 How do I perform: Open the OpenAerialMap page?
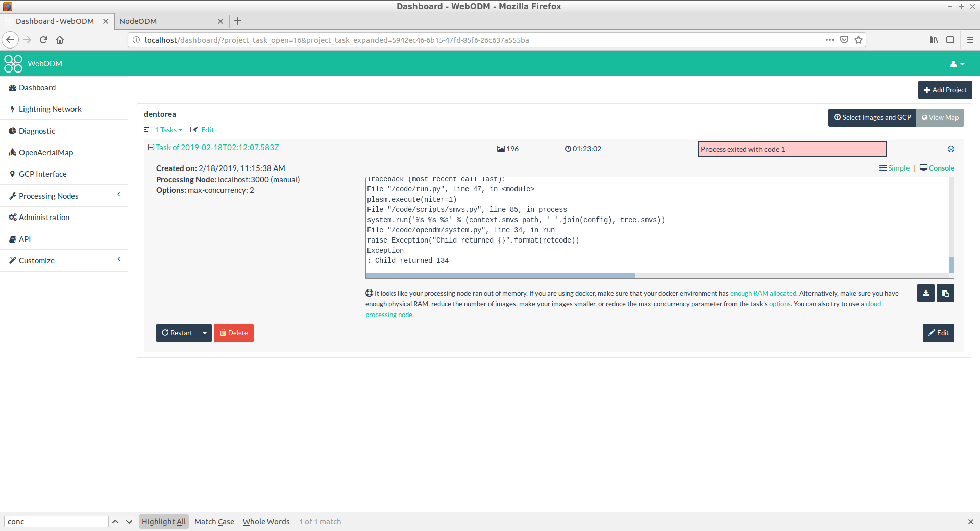(46, 152)
